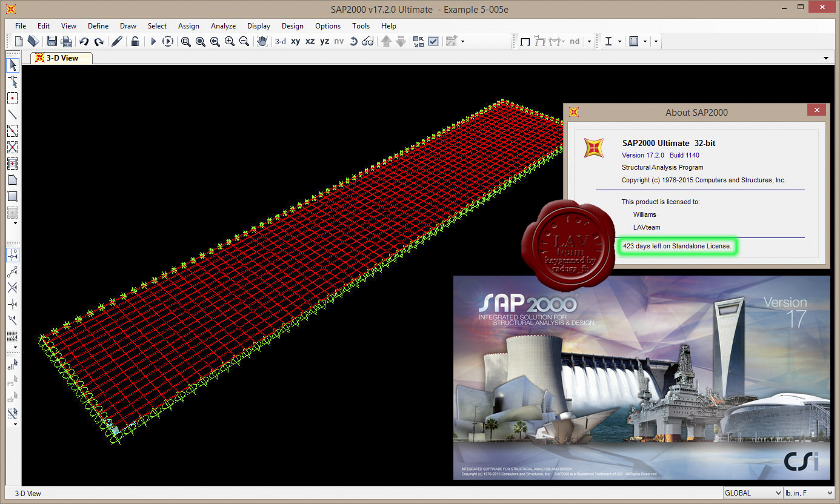Restore previous zoom icon
The image size is (840, 504).
pos(215,41)
